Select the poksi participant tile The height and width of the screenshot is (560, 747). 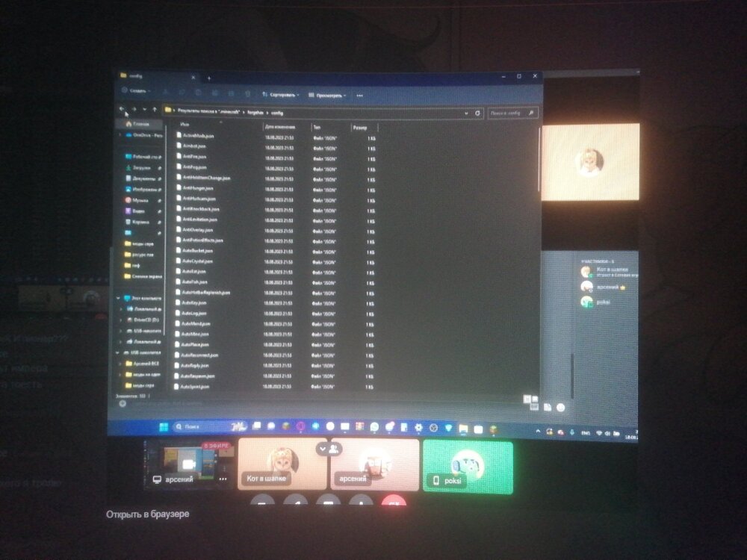pos(468,467)
